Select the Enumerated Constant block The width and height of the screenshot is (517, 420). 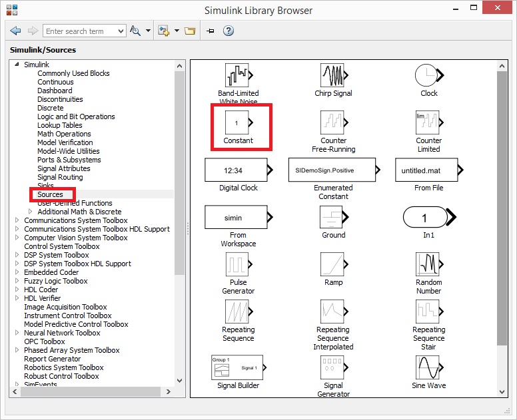click(x=334, y=170)
